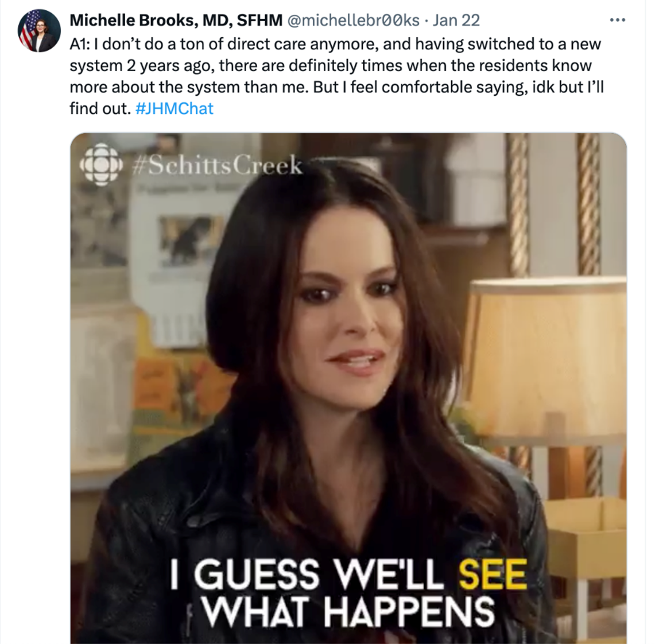Click the I GUESS WE'LL caption words
Screen dimensions: 655x644
click(x=307, y=575)
